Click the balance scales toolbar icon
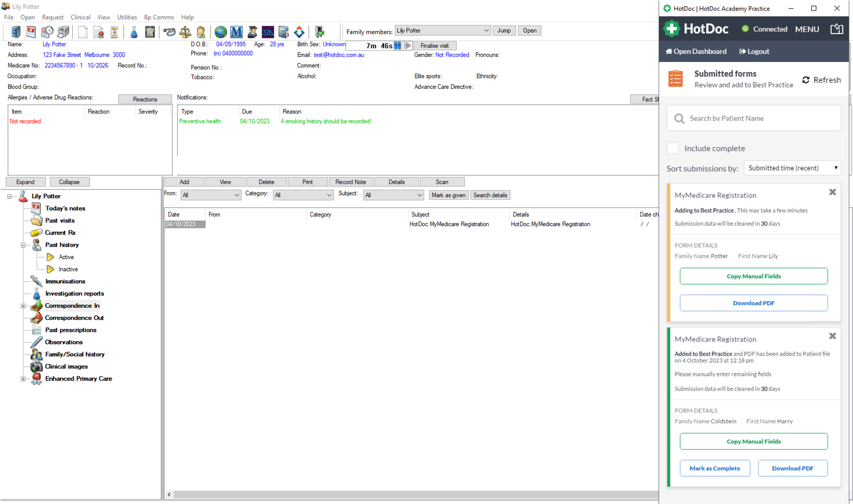 click(x=185, y=32)
